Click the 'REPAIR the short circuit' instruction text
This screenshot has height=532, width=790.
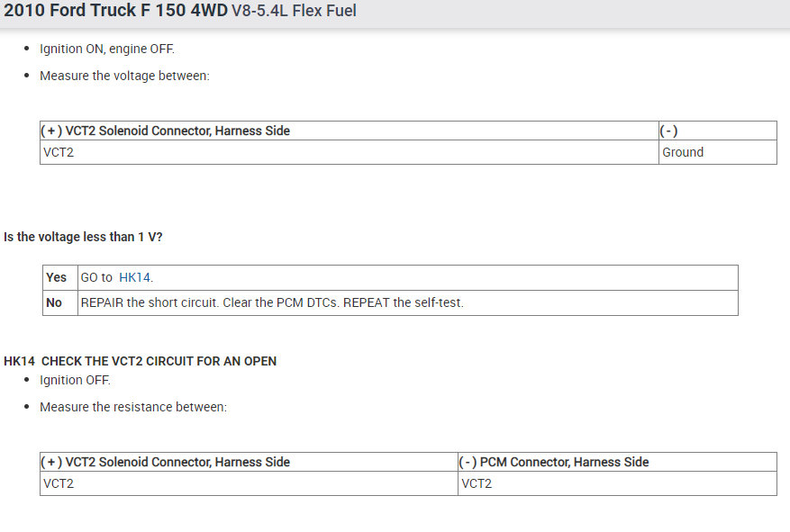tap(272, 302)
